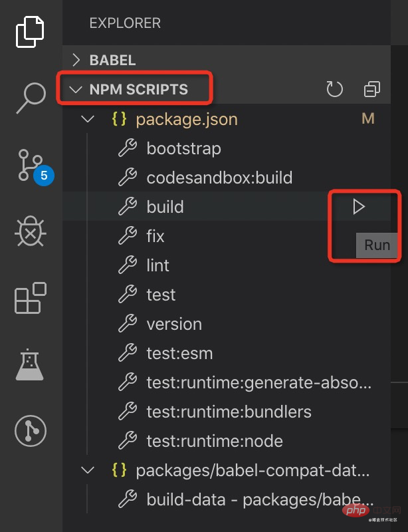Refresh the NPM Scripts list
This screenshot has height=532, width=408.
[x=335, y=89]
